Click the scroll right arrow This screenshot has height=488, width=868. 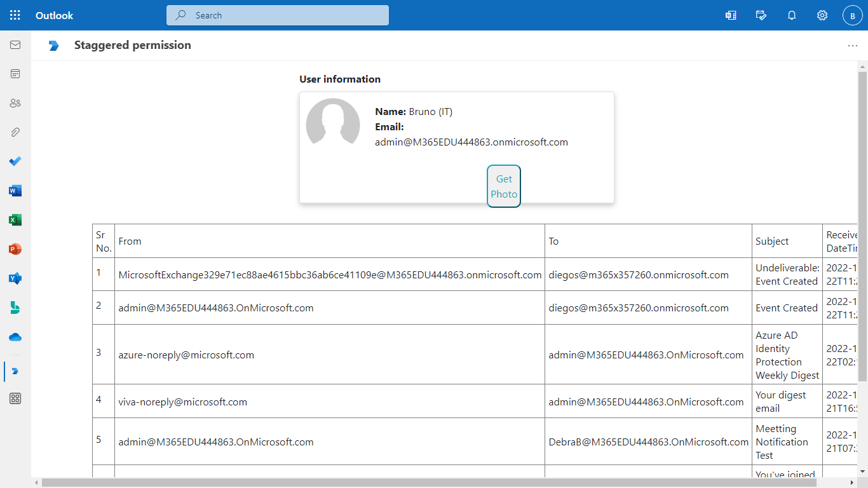852,483
